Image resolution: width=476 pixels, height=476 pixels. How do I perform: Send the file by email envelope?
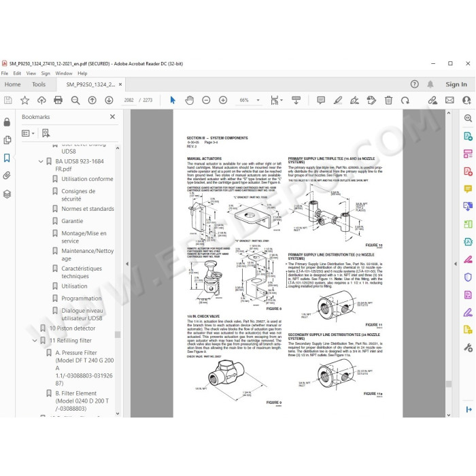[x=449, y=100]
